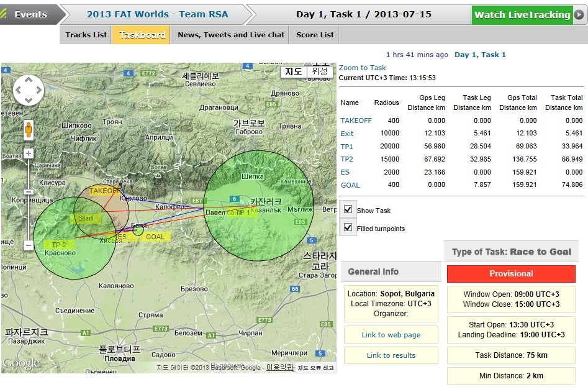
Task: Click the LiveTracking play arrow icon
Action: 579,15
